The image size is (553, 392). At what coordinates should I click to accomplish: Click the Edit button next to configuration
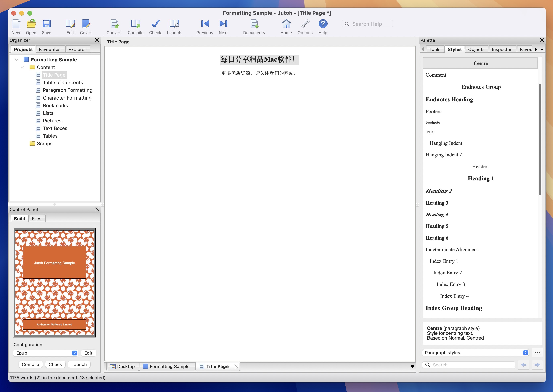pyautogui.click(x=88, y=353)
